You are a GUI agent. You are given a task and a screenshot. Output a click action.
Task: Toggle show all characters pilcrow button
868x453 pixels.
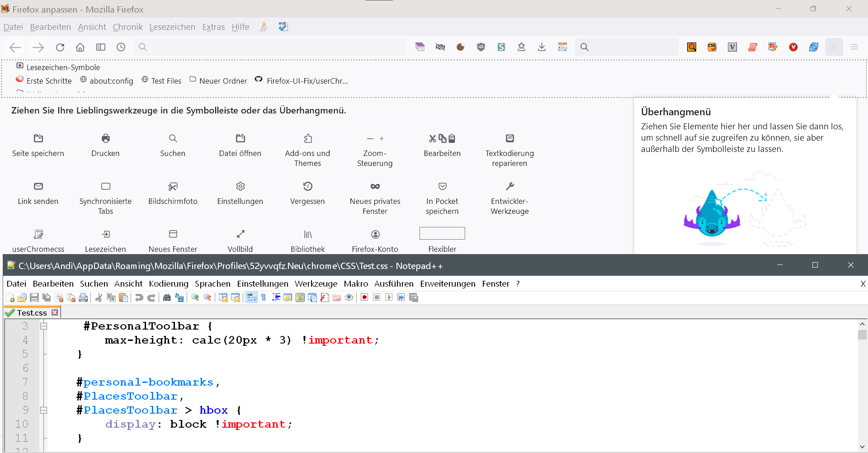click(264, 297)
